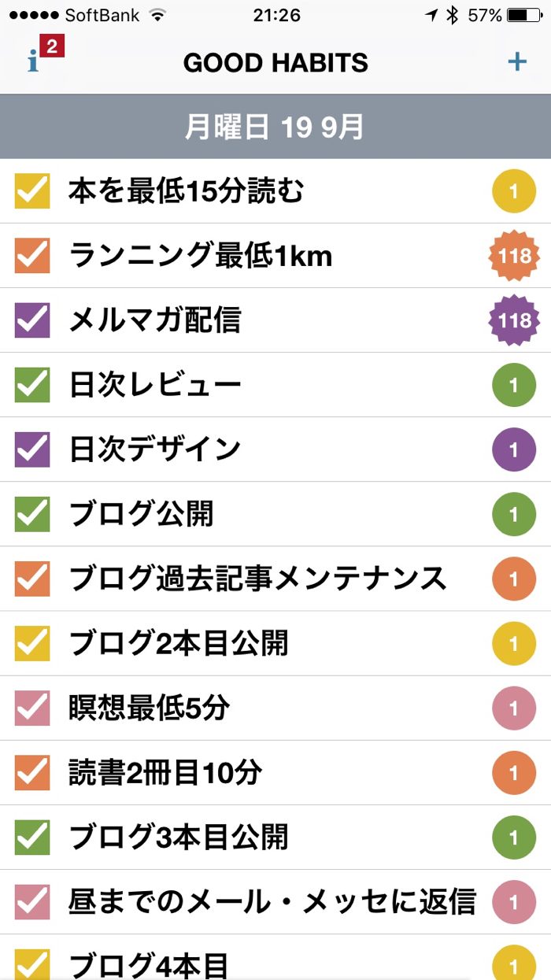551x980 pixels.
Task: Select the 昼までのメール・メッセに返信 habit
Action: 272,901
